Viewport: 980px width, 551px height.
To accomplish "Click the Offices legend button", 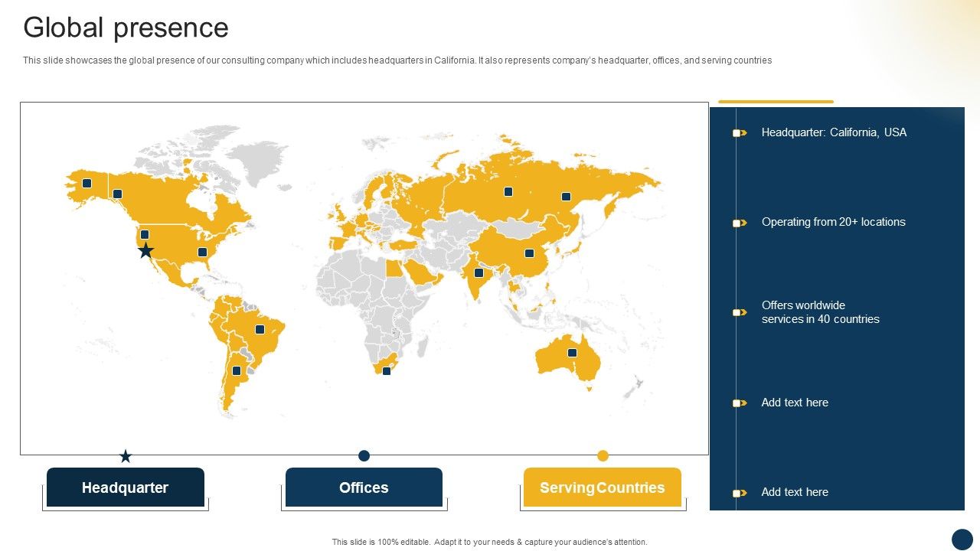I will pos(364,487).
